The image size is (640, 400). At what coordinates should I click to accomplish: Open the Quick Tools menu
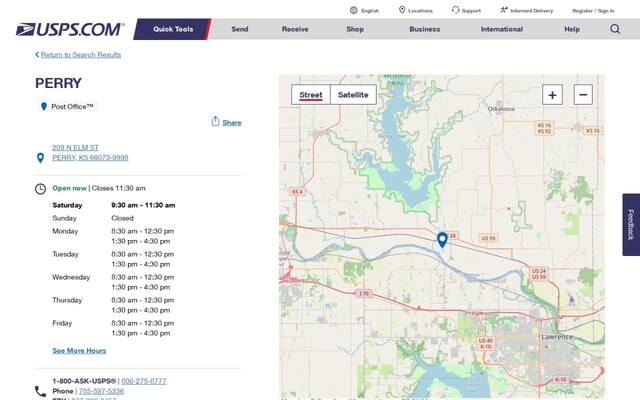click(x=173, y=29)
